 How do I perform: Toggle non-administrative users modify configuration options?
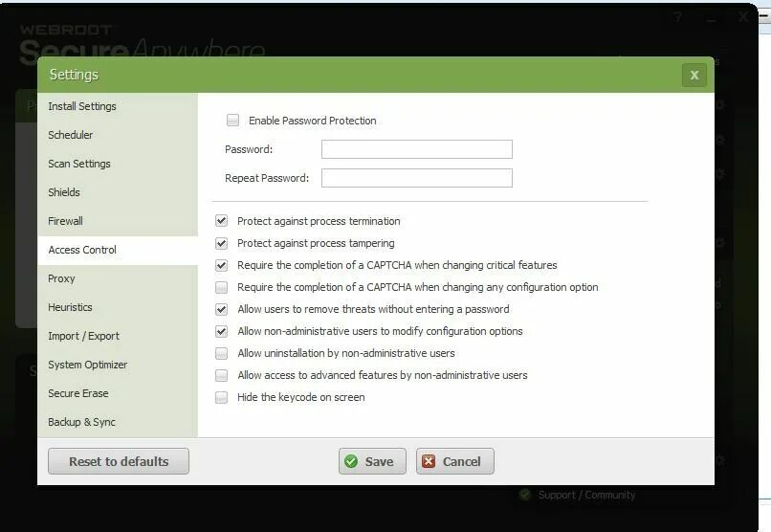tap(222, 331)
